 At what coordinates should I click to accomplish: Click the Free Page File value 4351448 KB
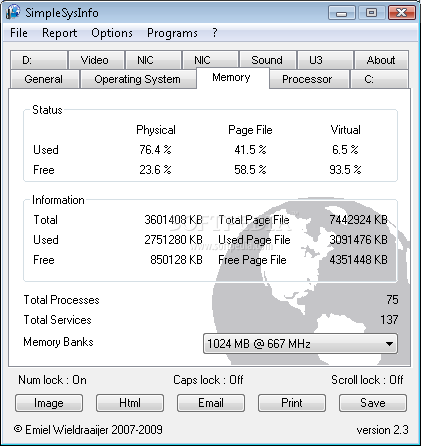359,260
